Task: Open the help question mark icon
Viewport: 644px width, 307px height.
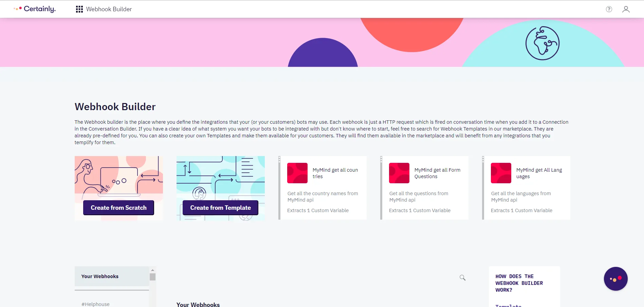Action: (609, 9)
